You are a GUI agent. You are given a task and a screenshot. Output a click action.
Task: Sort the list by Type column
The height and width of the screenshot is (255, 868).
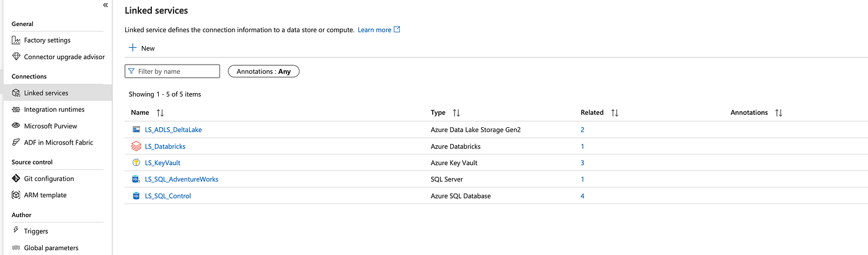(456, 113)
